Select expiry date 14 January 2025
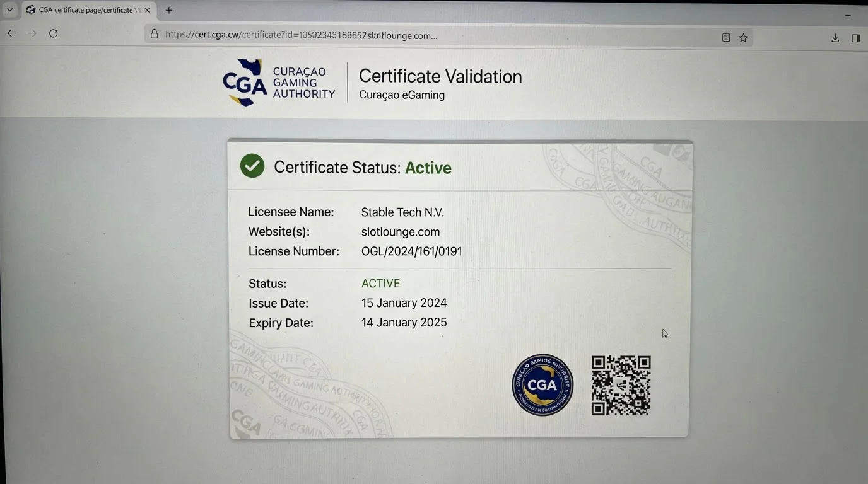The width and height of the screenshot is (868, 484). coord(404,323)
